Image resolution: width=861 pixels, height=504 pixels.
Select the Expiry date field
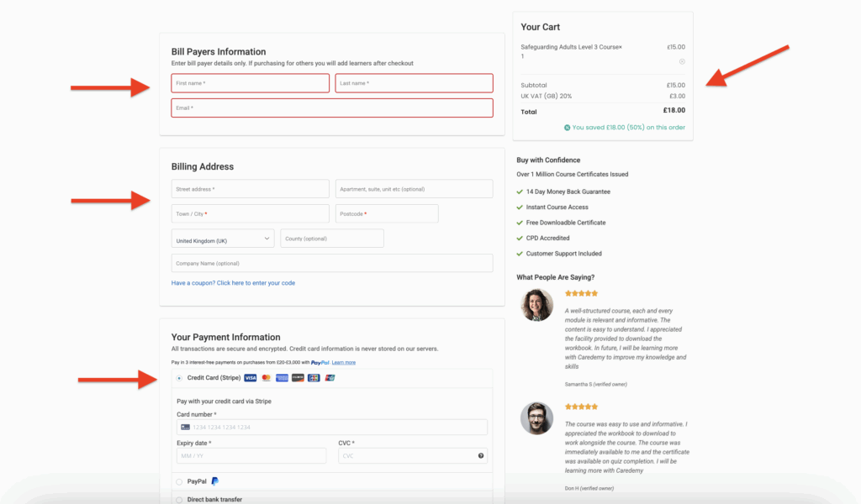click(x=251, y=456)
